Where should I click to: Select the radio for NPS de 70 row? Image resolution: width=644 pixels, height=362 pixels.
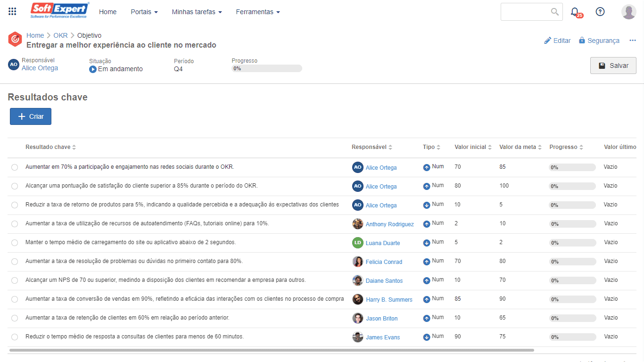(15, 280)
